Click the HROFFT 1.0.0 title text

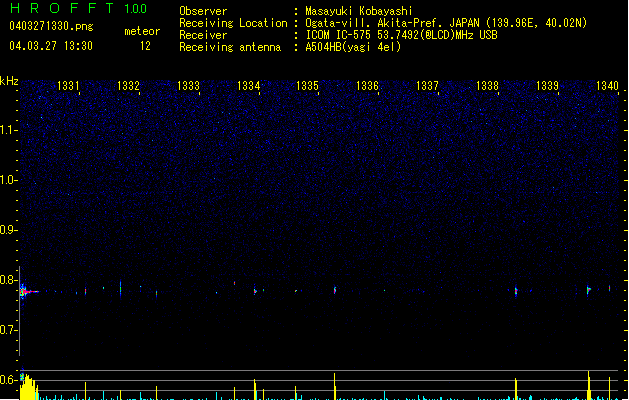point(79,8)
